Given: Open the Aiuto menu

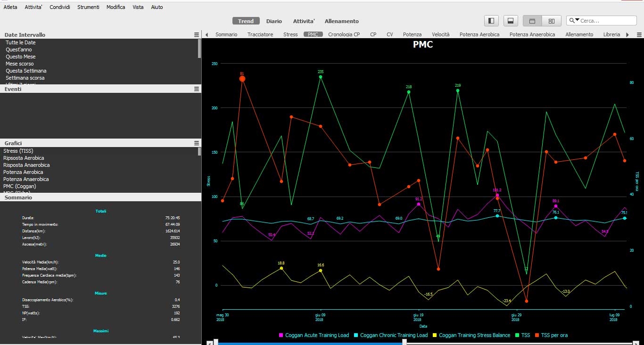Looking at the screenshot, I should 157,7.
